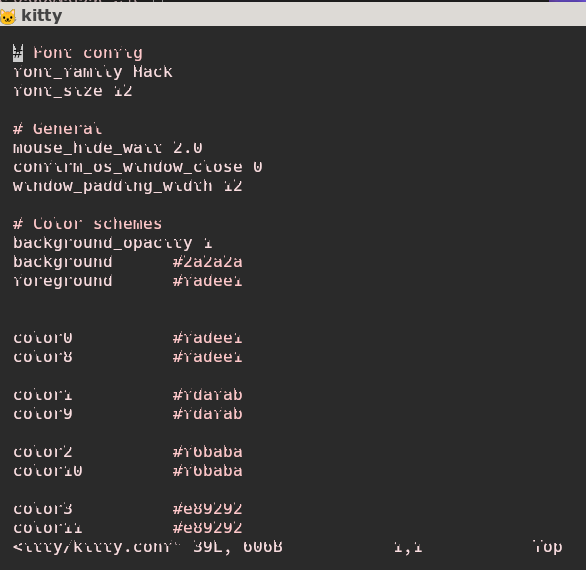This screenshot has height=570, width=586.
Task: Click the #2a2a2a background color value
Action: (207, 262)
